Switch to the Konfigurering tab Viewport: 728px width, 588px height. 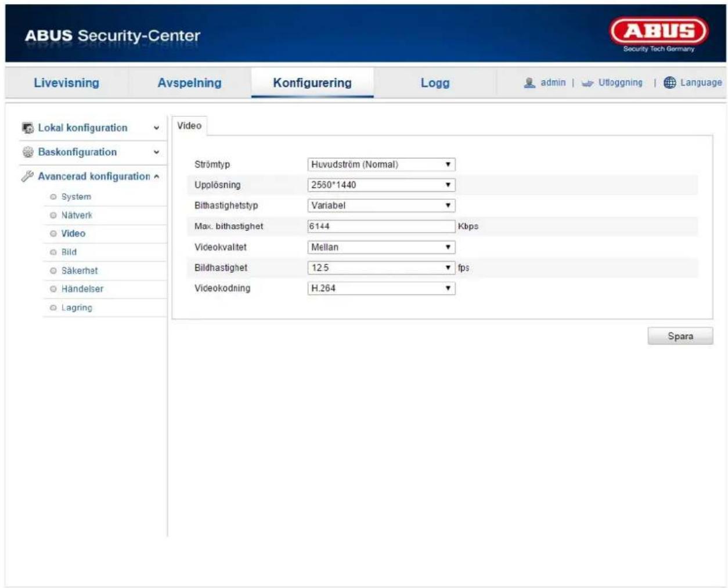pos(312,83)
